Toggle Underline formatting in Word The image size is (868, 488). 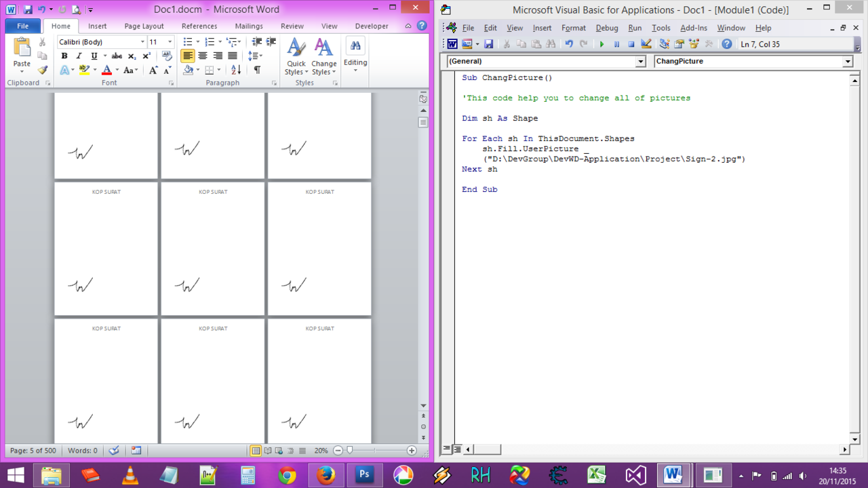[94, 56]
